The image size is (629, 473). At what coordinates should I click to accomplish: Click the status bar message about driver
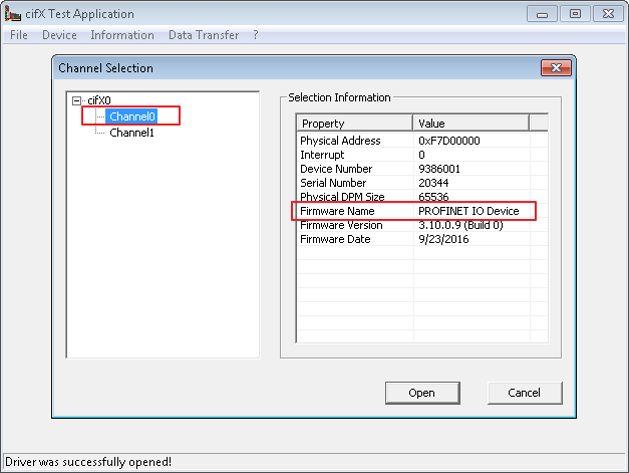coord(88,462)
